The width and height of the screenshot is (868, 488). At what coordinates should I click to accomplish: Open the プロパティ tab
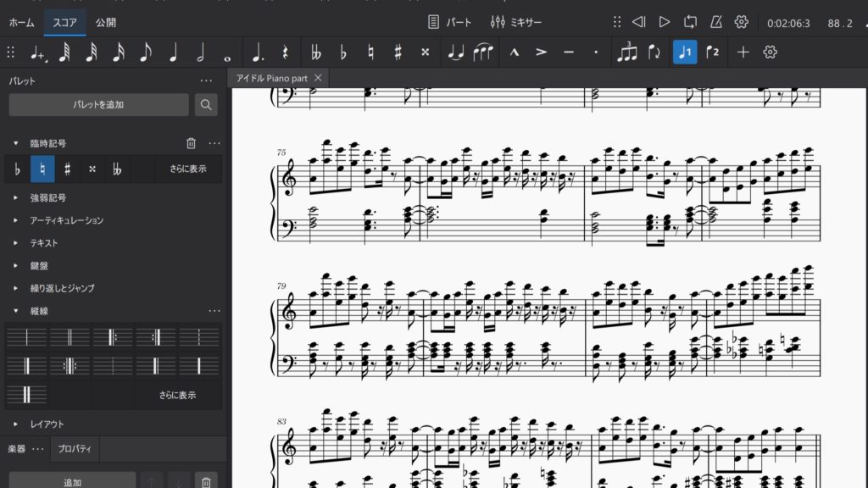point(75,449)
